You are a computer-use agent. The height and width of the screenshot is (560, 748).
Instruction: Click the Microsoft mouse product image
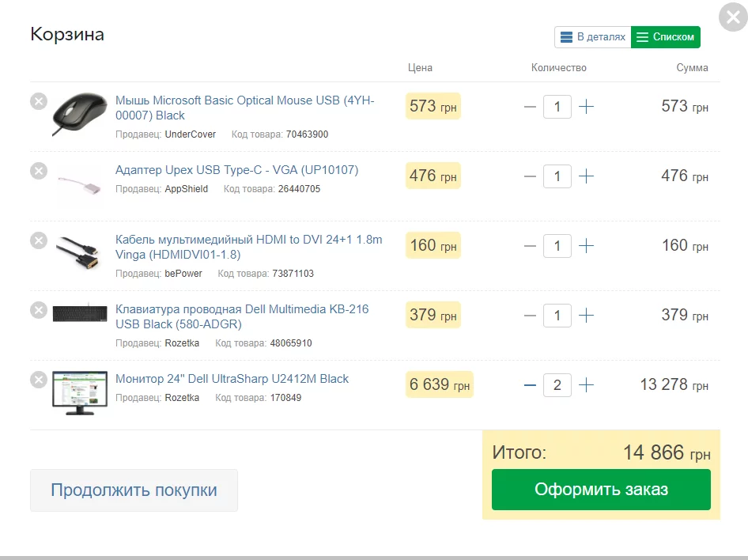pyautogui.click(x=79, y=114)
